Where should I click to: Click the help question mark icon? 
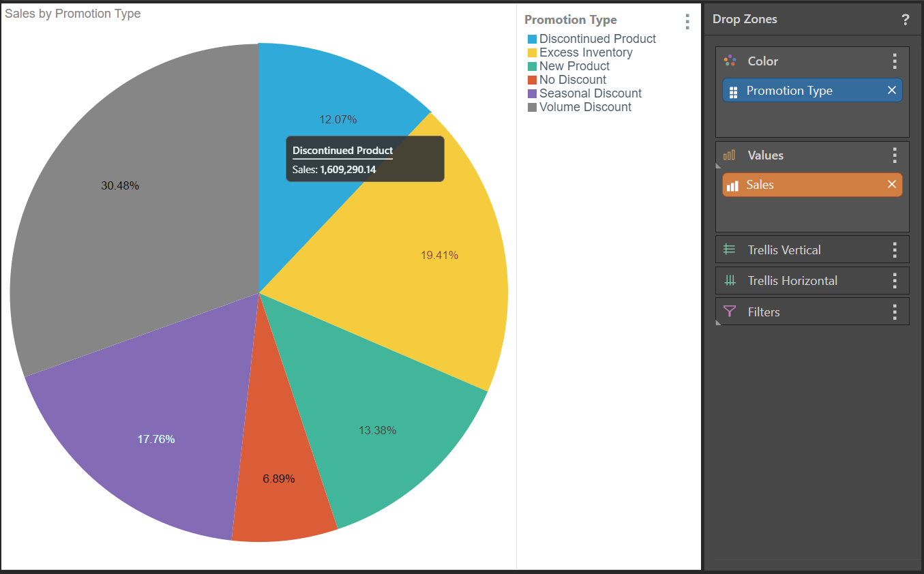(x=906, y=20)
